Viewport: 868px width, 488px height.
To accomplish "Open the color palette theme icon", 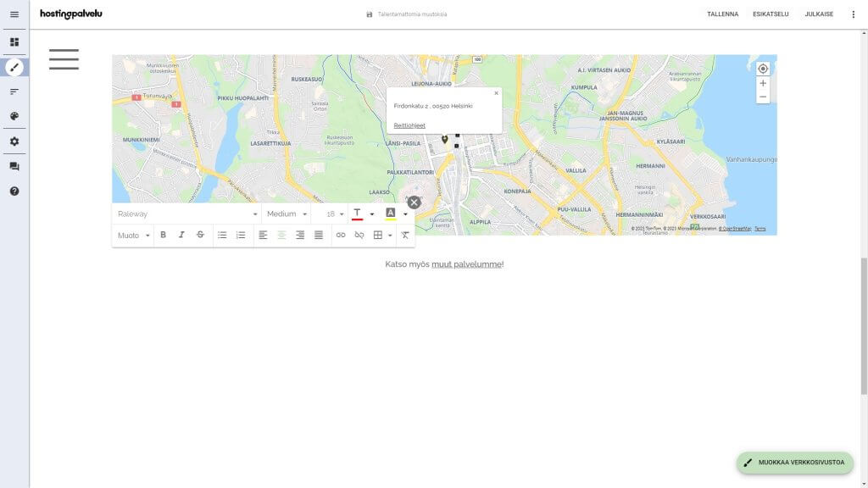I will 14,116.
